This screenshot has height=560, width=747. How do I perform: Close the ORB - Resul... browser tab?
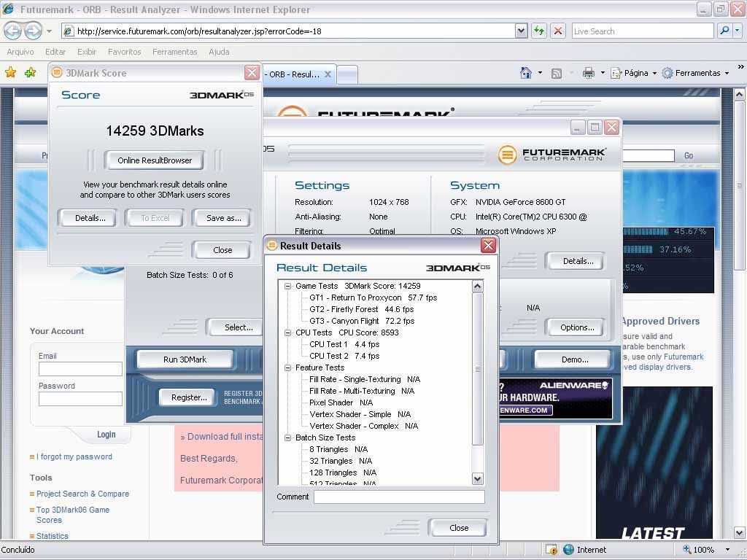pos(328,74)
